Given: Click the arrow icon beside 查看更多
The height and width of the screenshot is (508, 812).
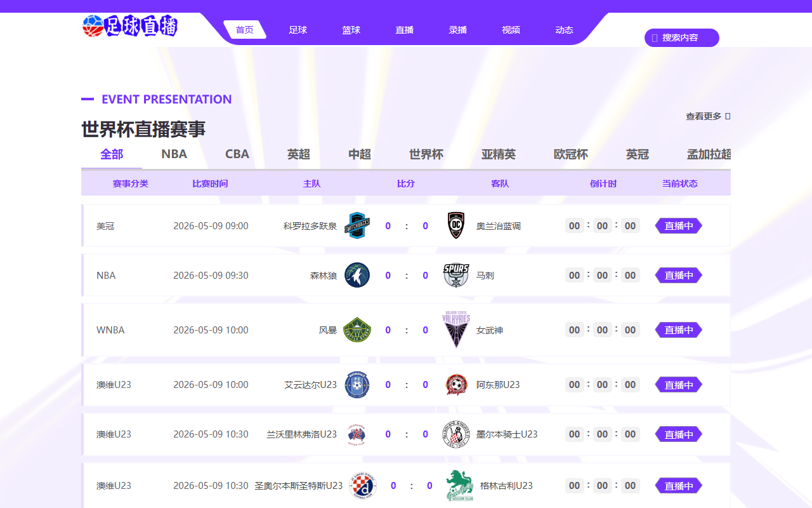Looking at the screenshot, I should 728,116.
